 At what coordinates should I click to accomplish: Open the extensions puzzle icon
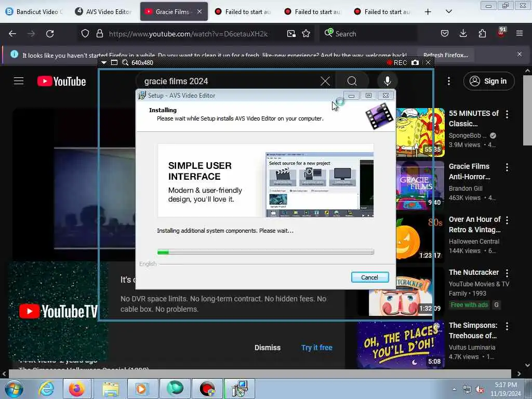pos(482,34)
